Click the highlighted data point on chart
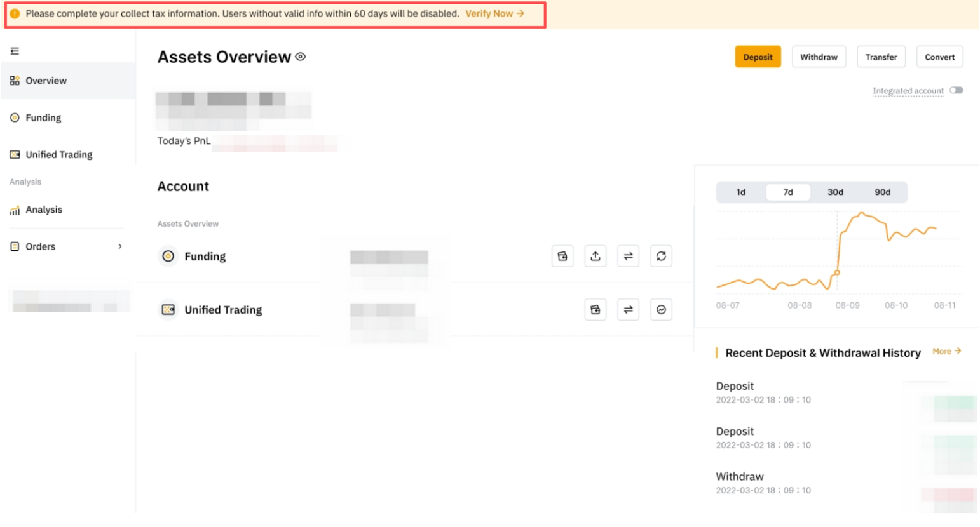Viewport: 980px width, 527px height. pos(837,272)
